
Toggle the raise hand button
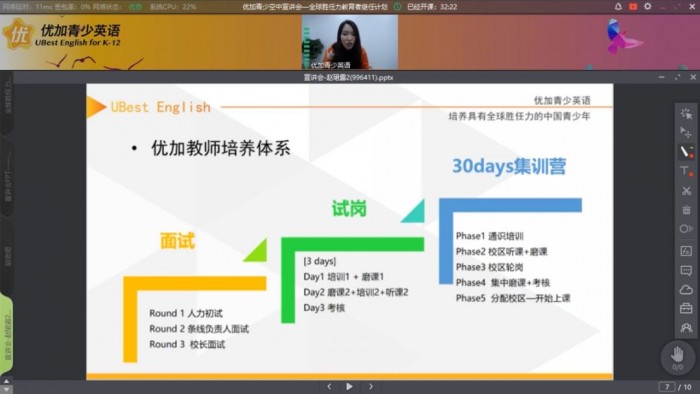click(x=677, y=357)
